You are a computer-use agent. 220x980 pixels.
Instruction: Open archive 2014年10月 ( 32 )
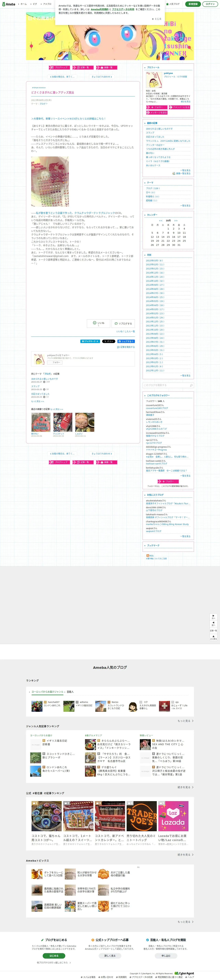(x=155, y=281)
